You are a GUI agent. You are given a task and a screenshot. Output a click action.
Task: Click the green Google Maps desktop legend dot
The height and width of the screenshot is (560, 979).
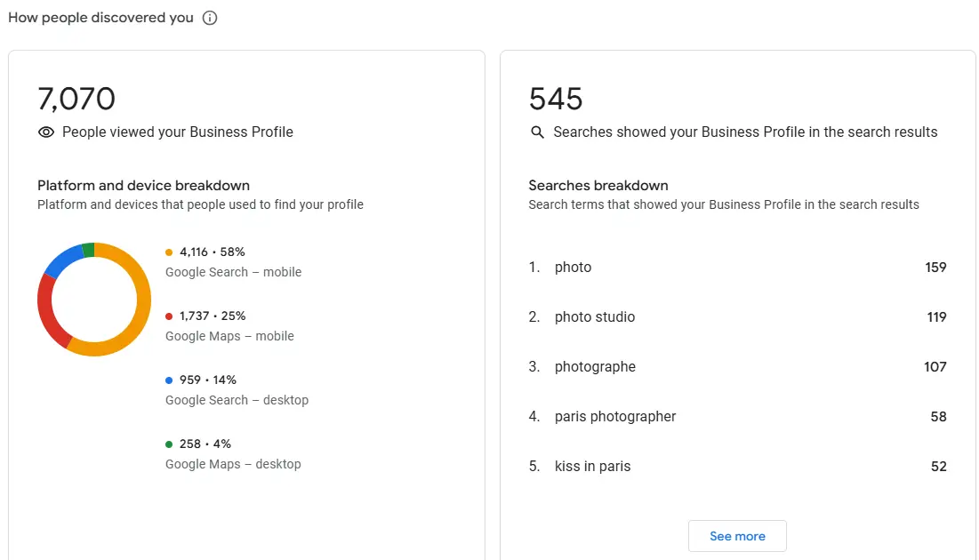pyautogui.click(x=169, y=444)
